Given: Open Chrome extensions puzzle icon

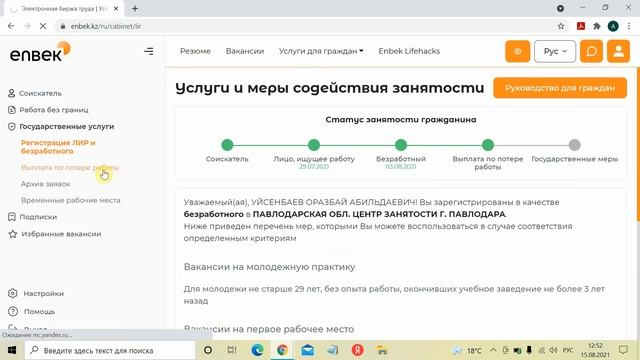Looking at the screenshot, I should [597, 26].
